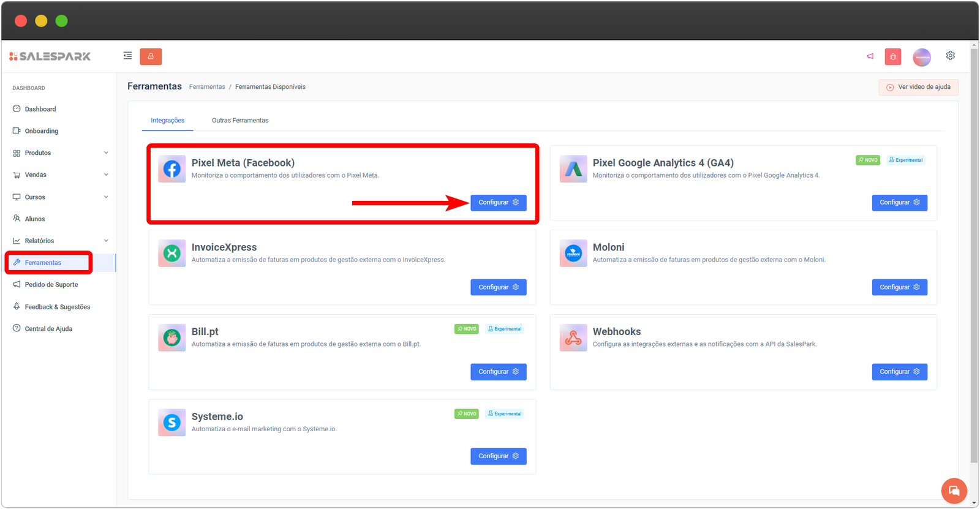Expand the Produtos sidebar menu

(x=59, y=153)
